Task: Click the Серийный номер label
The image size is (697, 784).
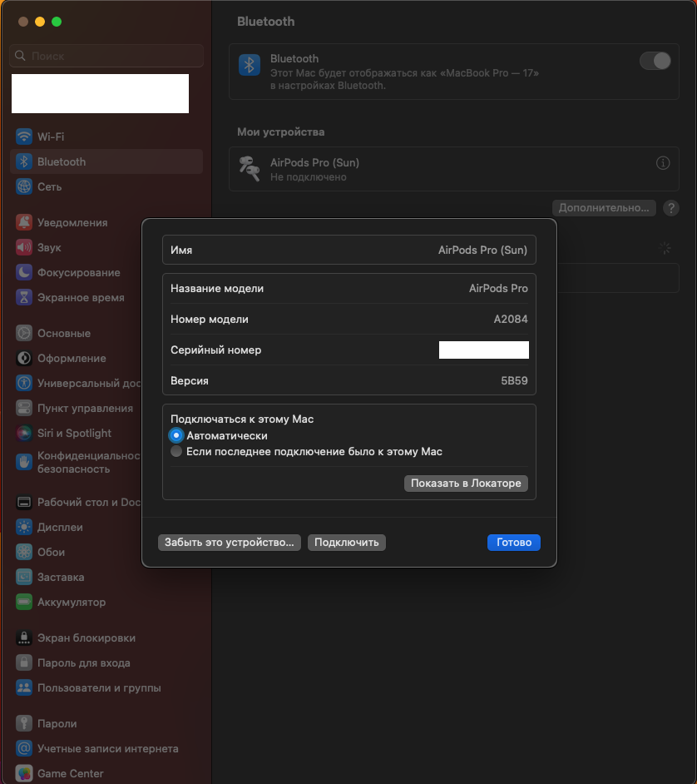Action: tap(216, 350)
